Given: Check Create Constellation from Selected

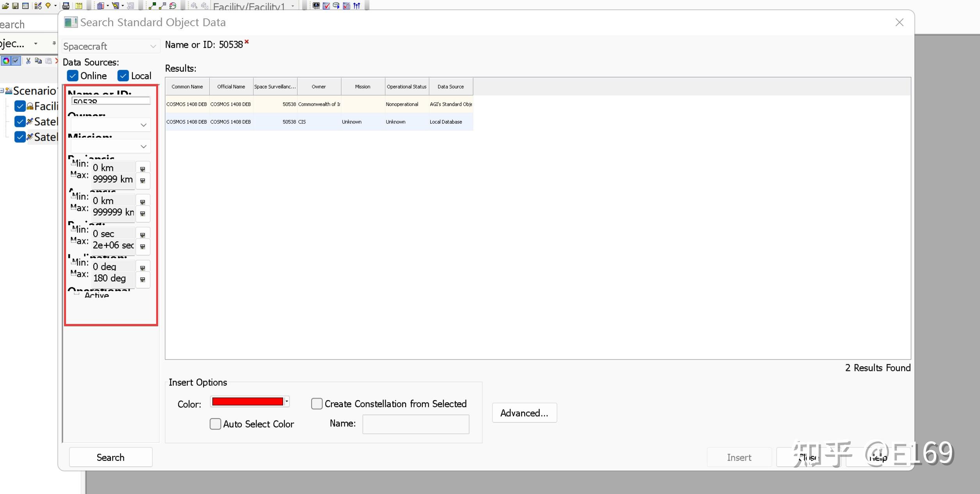Looking at the screenshot, I should click(317, 404).
